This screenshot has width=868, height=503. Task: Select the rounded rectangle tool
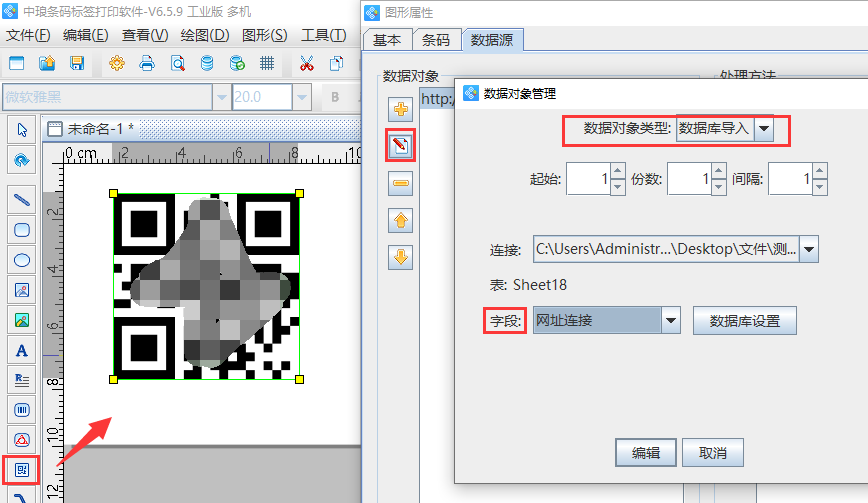22,230
